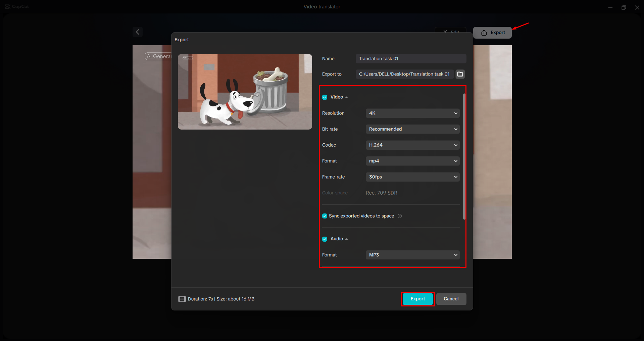Click the Export icon in the top-right toolbar
The image size is (644, 341).
click(492, 32)
